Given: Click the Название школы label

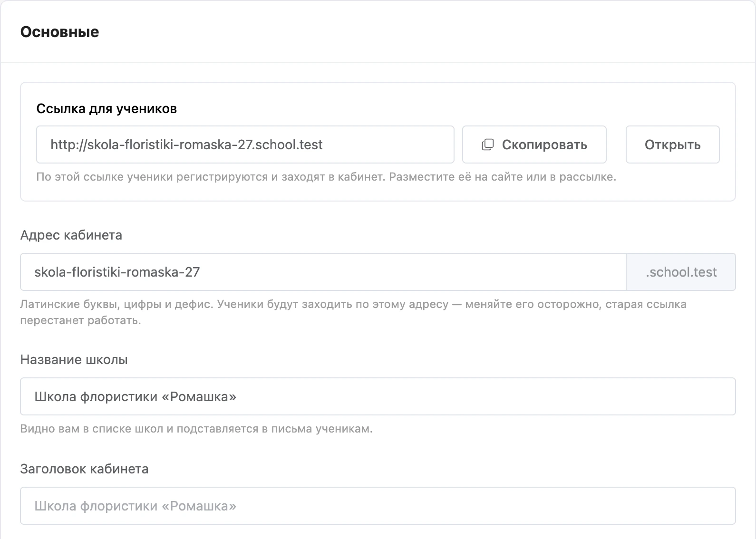Looking at the screenshot, I should (x=74, y=360).
